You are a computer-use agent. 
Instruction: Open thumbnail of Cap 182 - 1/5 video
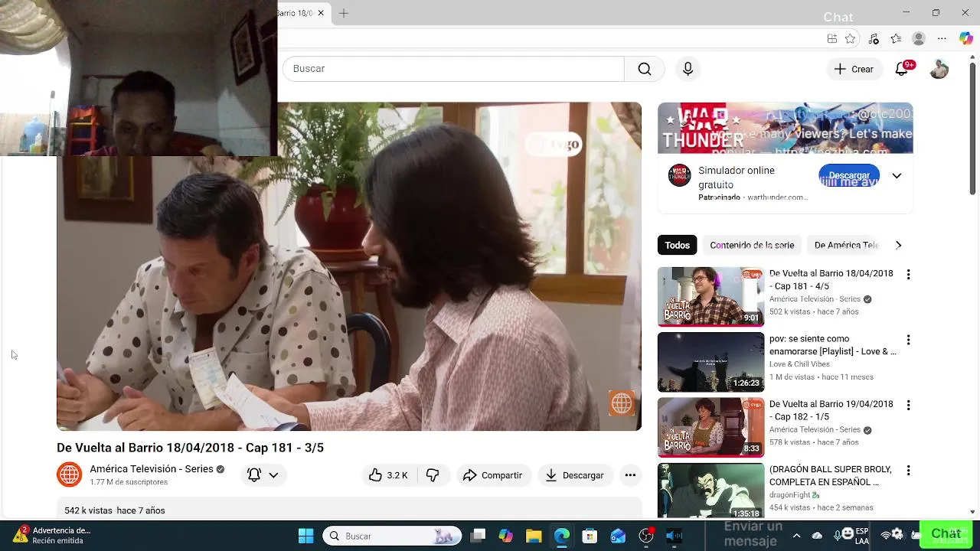710,427
